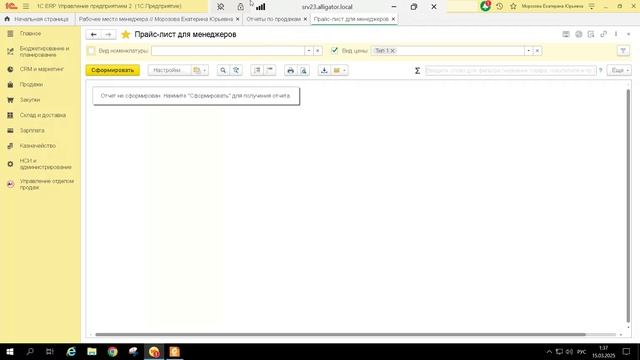Click the vertical scrollbar of report area

tap(628, 206)
